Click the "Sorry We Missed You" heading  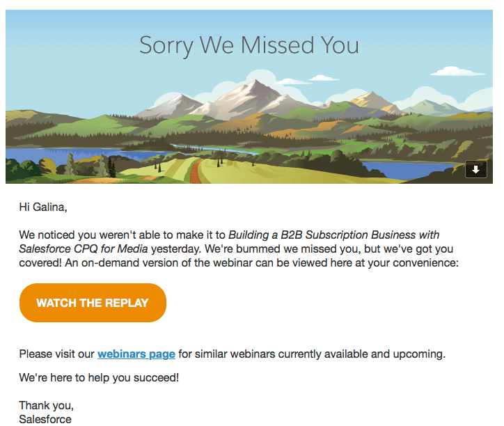pyautogui.click(x=249, y=45)
